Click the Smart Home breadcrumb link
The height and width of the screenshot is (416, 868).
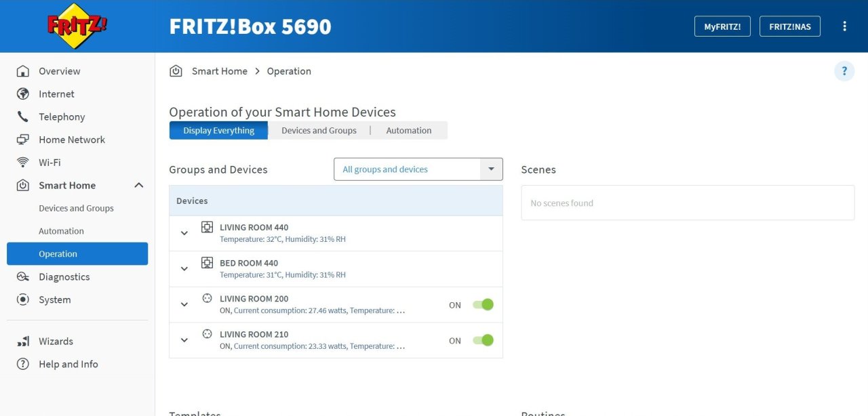pos(220,71)
